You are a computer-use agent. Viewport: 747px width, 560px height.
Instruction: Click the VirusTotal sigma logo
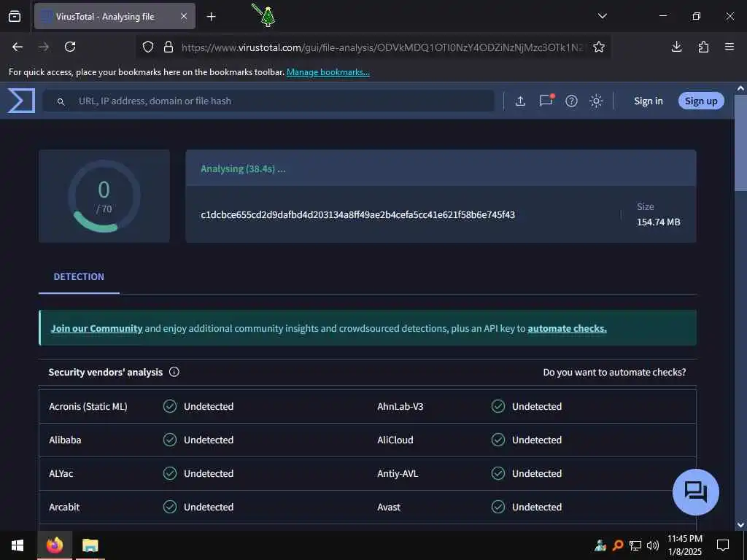click(21, 101)
